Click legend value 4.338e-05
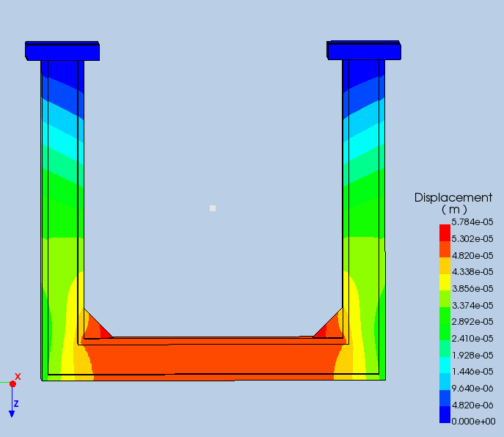504x437 pixels. (472, 272)
